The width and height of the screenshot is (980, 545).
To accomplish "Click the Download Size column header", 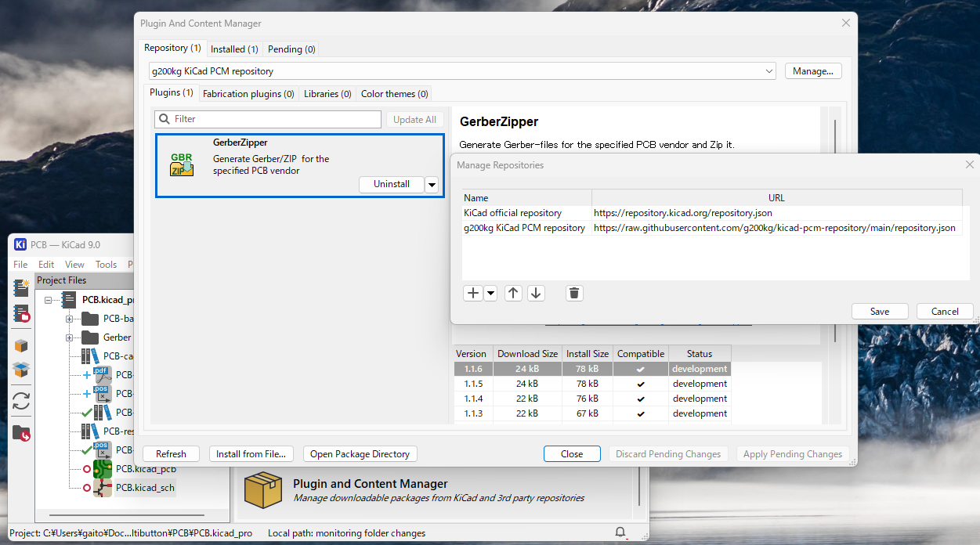I will (528, 354).
